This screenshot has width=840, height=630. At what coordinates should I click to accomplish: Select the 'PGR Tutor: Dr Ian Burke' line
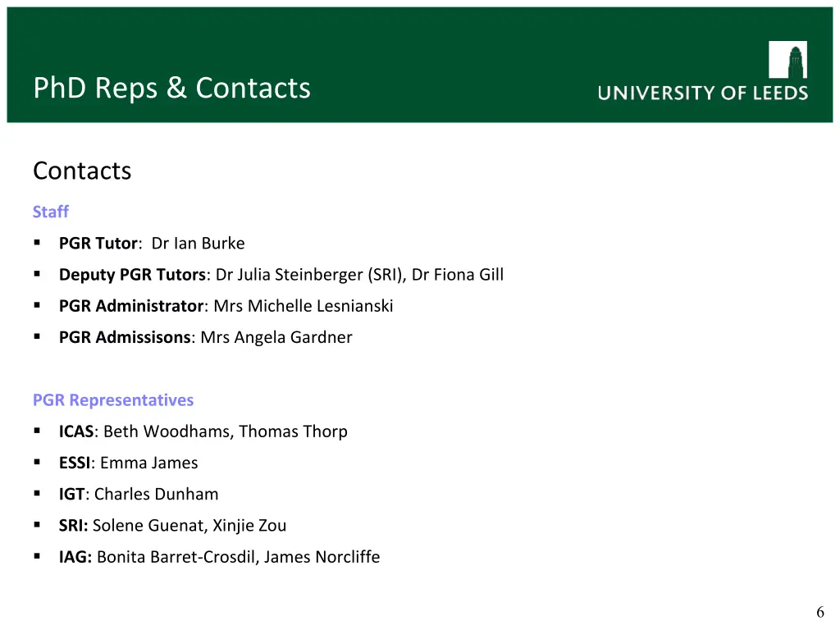tap(152, 243)
